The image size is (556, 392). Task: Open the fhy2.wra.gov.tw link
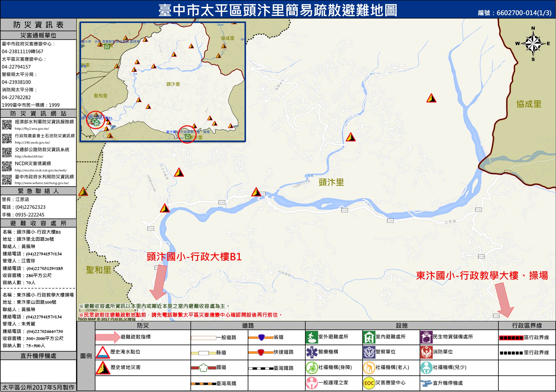(x=32, y=129)
